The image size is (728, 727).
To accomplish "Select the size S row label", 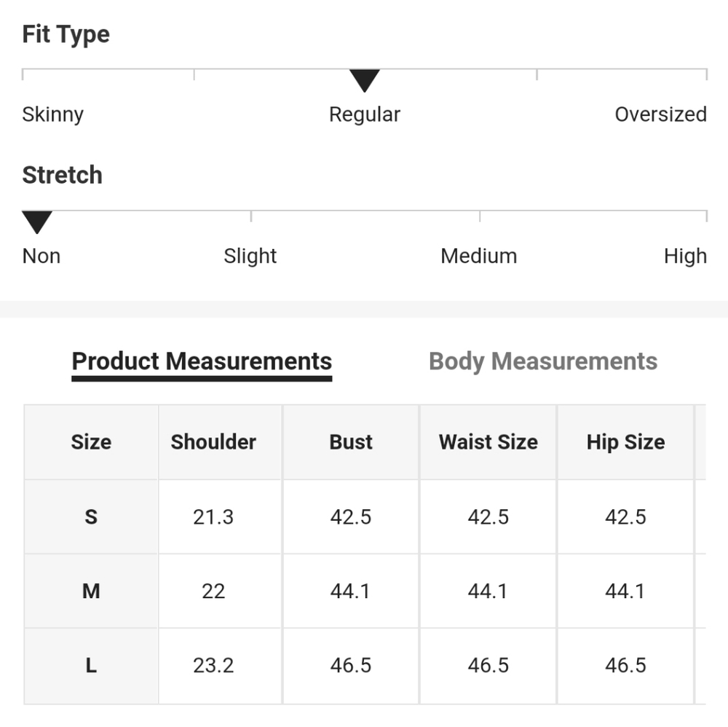I will 91,517.
